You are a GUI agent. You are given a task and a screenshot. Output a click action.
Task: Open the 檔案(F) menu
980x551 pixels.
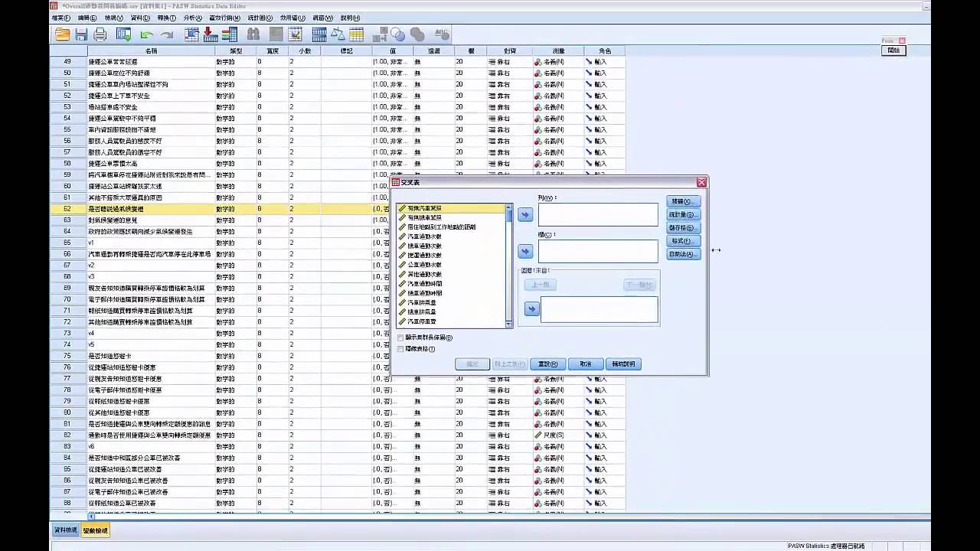[x=60, y=18]
